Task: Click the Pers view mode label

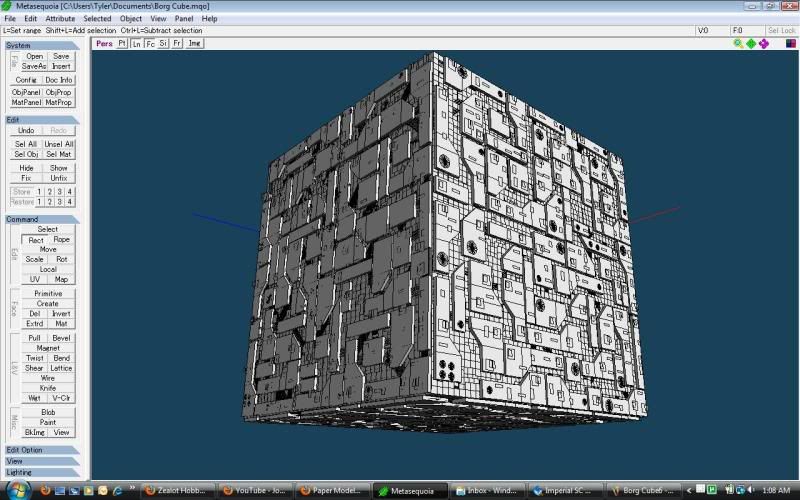Action: pos(104,43)
